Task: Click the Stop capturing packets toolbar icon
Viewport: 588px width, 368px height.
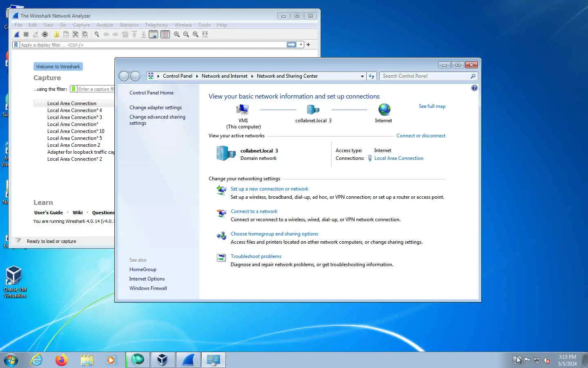Action: tap(26, 34)
